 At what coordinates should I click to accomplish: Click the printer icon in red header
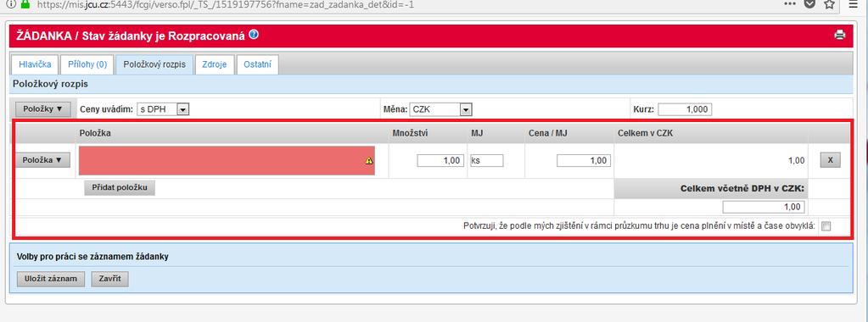(x=839, y=36)
